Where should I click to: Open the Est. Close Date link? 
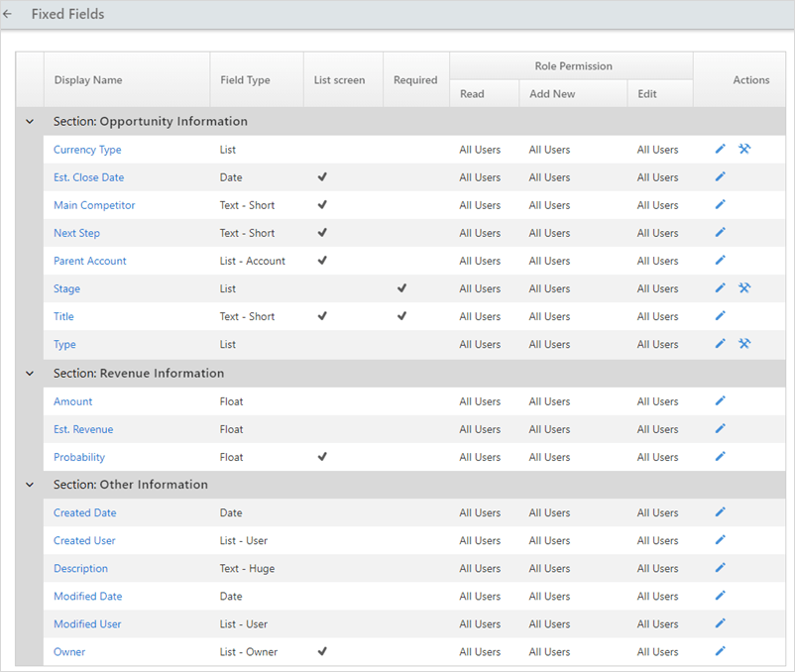click(x=89, y=177)
